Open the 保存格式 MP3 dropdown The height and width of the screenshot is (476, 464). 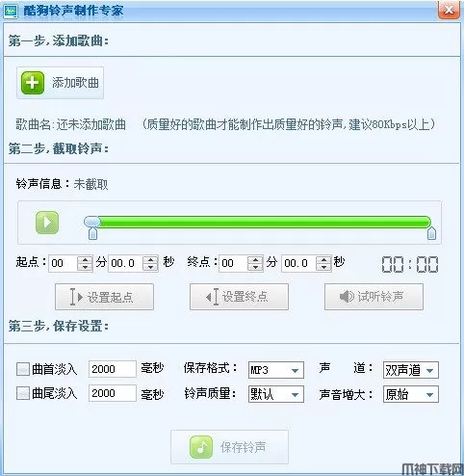tap(276, 370)
